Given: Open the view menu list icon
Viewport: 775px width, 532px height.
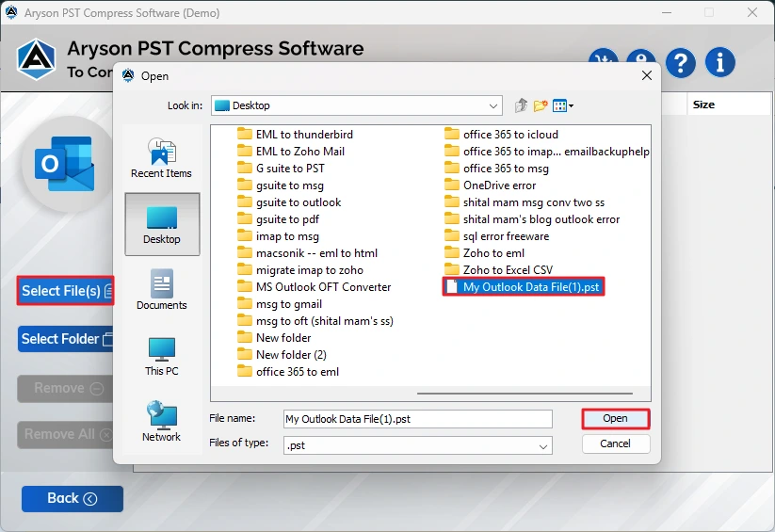Looking at the screenshot, I should (563, 105).
